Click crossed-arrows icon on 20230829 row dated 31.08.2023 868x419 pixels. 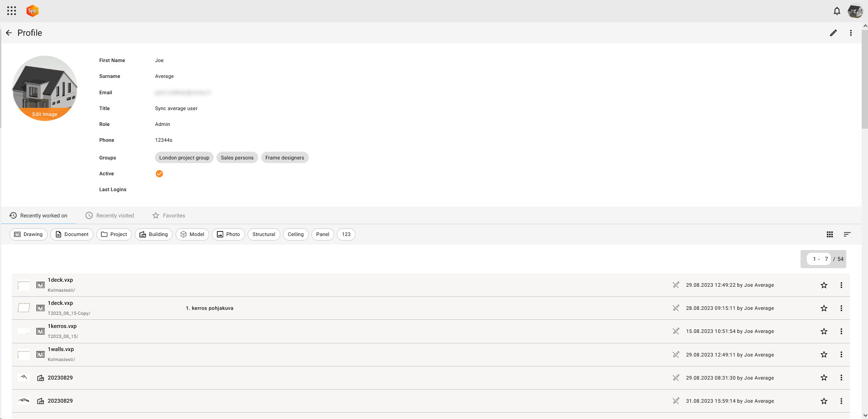(676, 401)
